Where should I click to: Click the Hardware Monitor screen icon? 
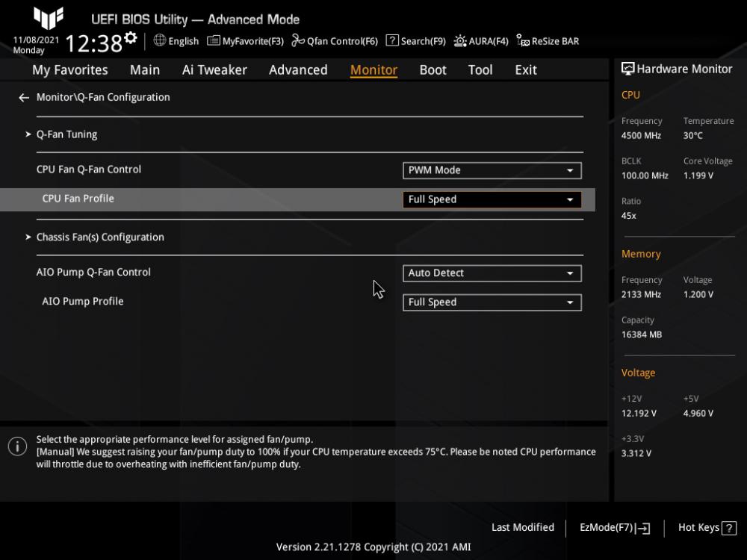[628, 69]
